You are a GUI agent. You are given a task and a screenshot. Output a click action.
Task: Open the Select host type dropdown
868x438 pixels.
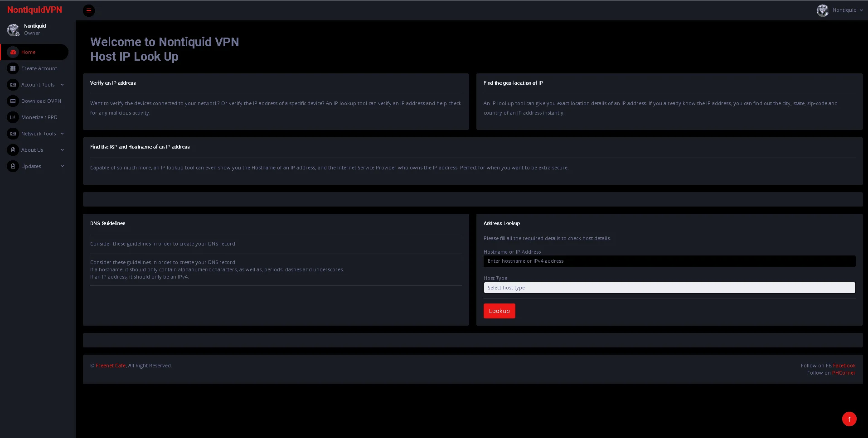(669, 288)
